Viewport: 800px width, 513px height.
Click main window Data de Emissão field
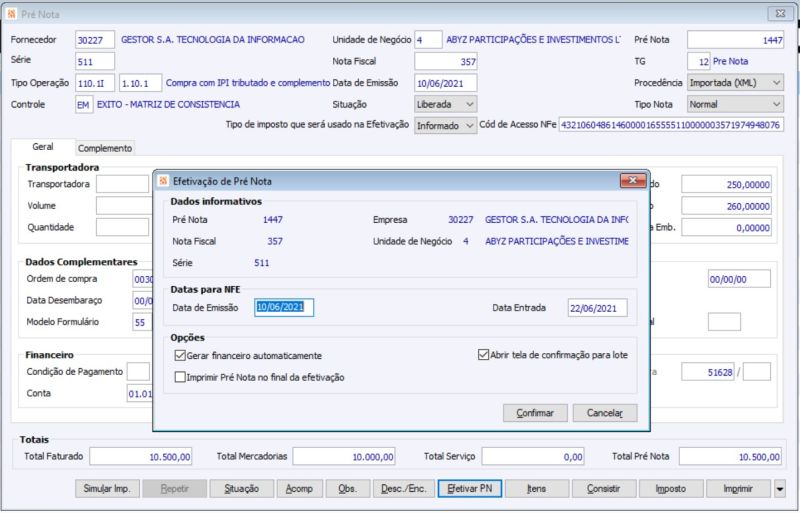click(x=446, y=83)
